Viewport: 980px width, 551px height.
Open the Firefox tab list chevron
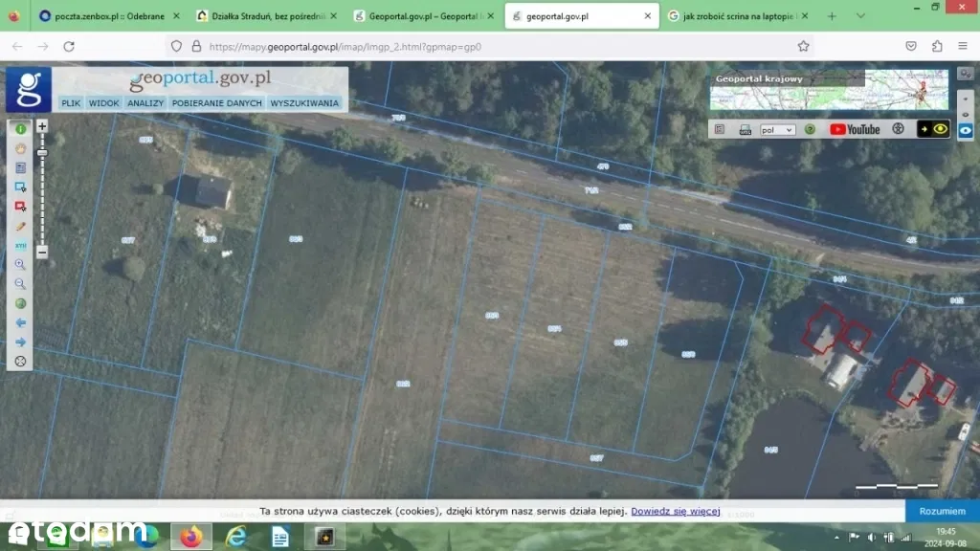coord(860,16)
